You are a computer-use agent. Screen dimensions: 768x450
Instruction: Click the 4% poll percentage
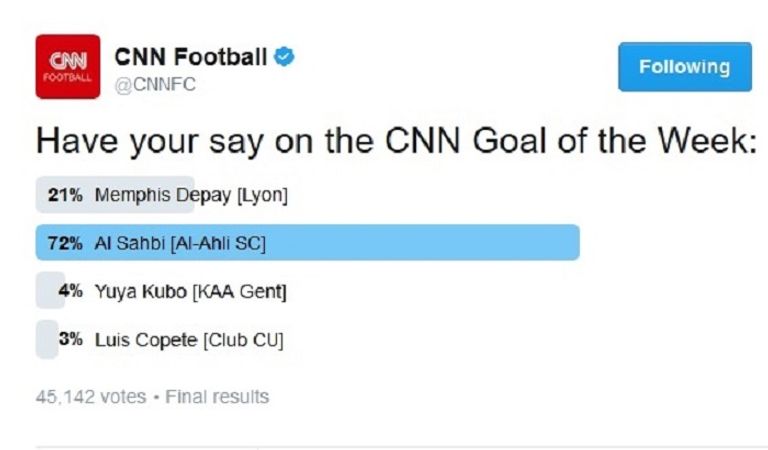click(x=70, y=292)
